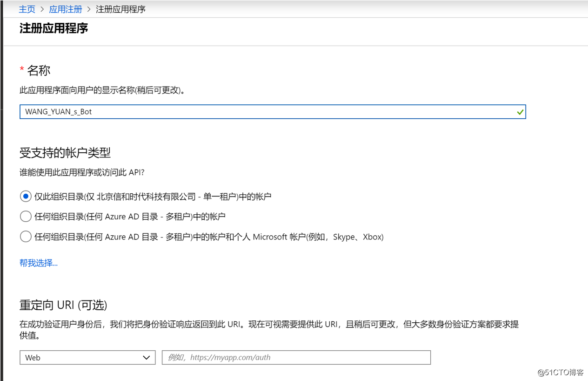
Task: Click the 注册应用程序 page heading
Action: [53, 28]
